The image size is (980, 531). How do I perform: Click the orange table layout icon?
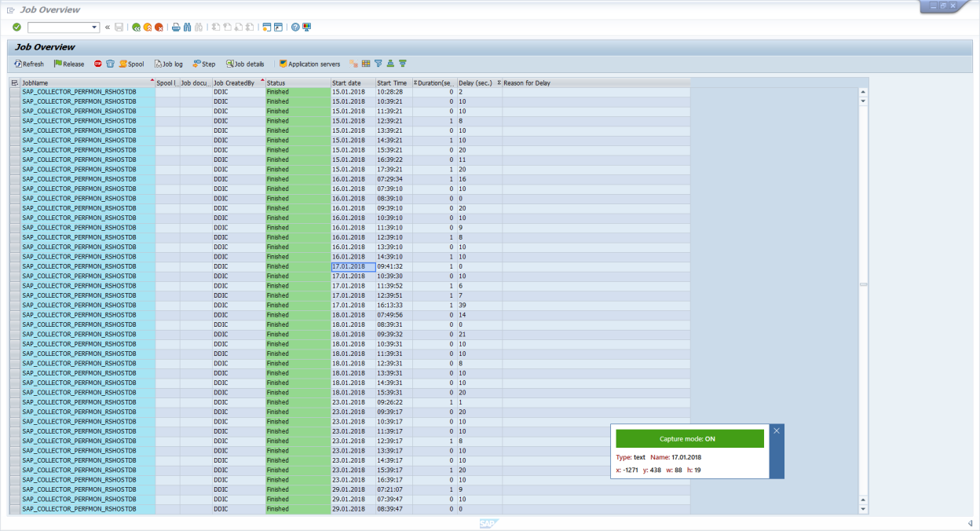366,64
